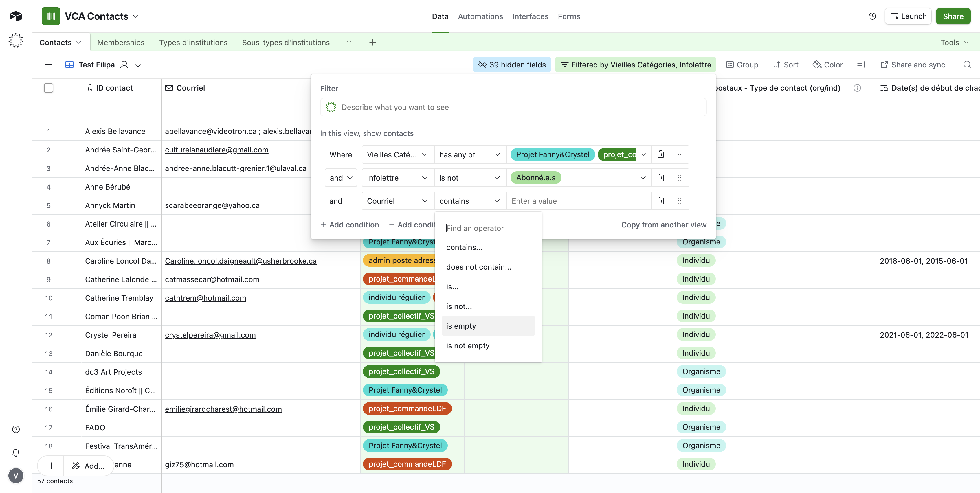Open help question mark icon

16,429
